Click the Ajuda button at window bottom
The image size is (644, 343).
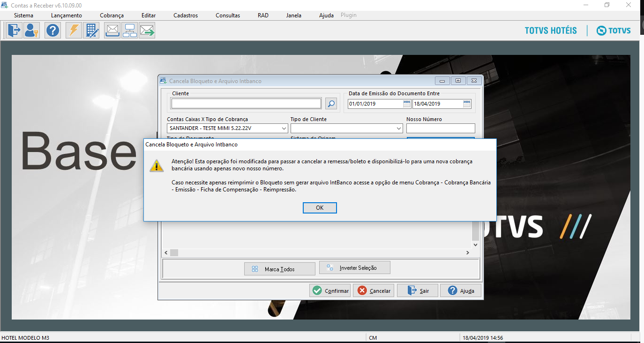[x=461, y=290]
